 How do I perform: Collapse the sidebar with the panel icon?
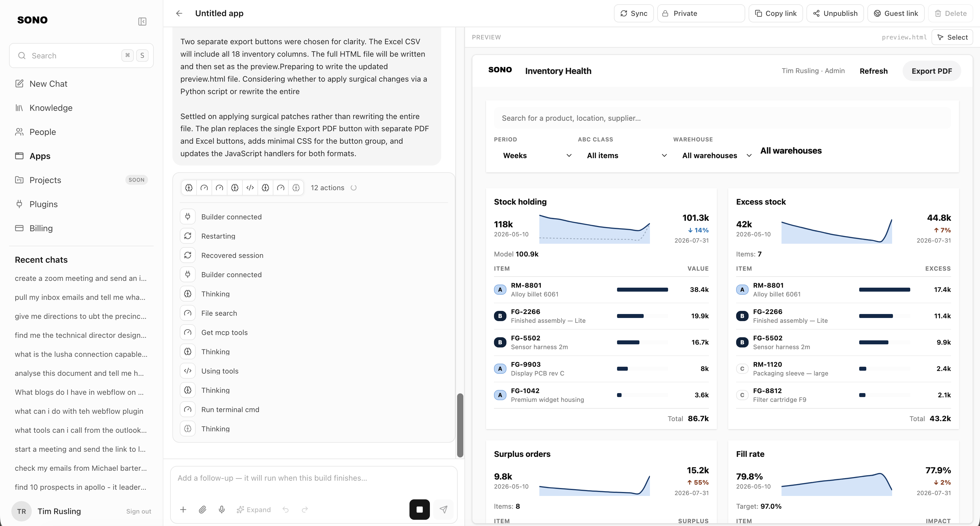(142, 21)
